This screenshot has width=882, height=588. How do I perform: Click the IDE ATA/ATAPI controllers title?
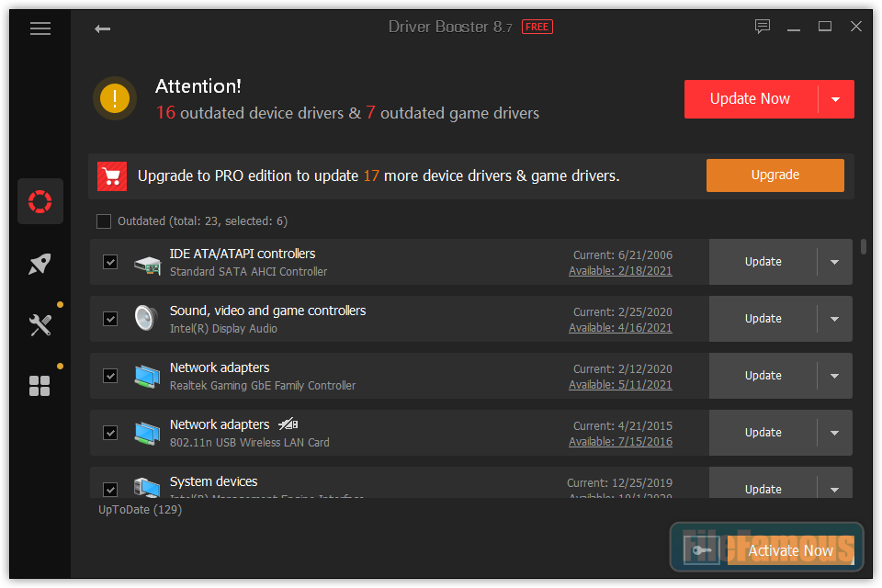click(x=243, y=254)
